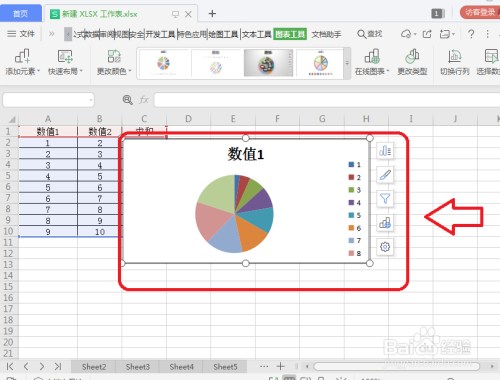Image resolution: width=500 pixels, height=380 pixels.
Task: Open the 更改颜色 color scheme menu
Action: [x=114, y=62]
